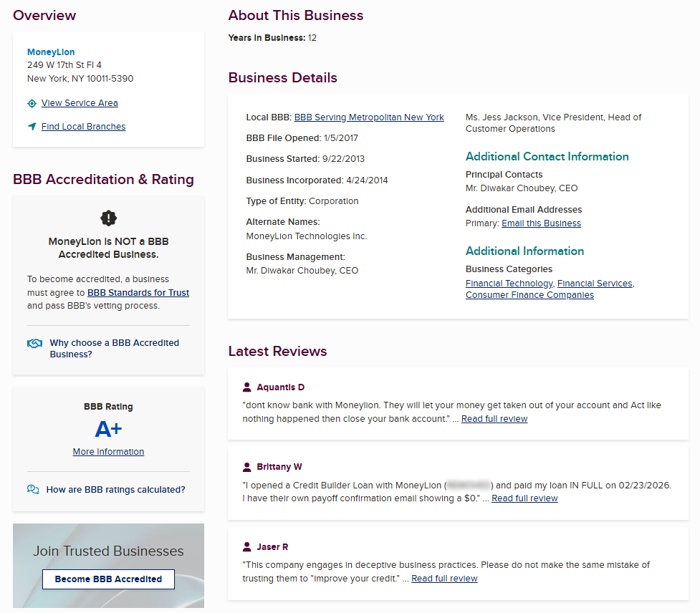Open BBB Standards for Trust link
Screen dimensions: 700x613
point(138,293)
